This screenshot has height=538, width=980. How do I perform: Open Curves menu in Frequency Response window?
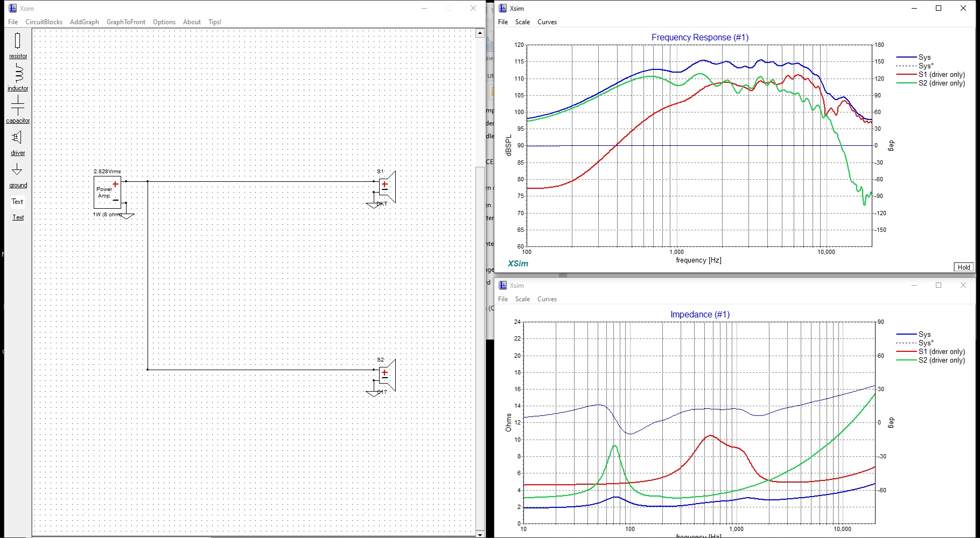click(x=547, y=22)
